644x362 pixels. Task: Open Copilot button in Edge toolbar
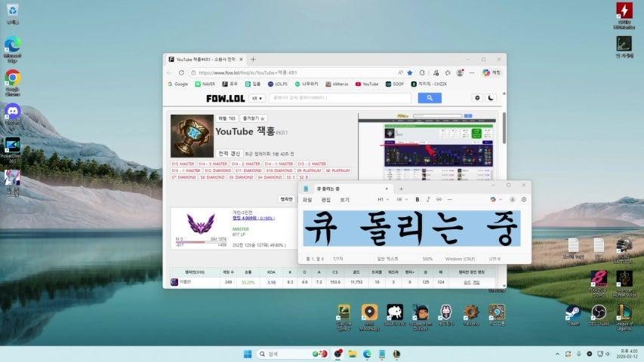pos(491,72)
